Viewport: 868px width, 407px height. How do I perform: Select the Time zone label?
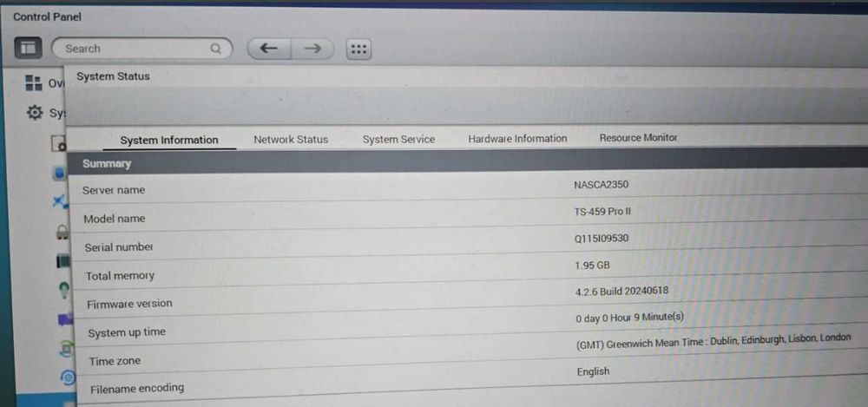(115, 361)
